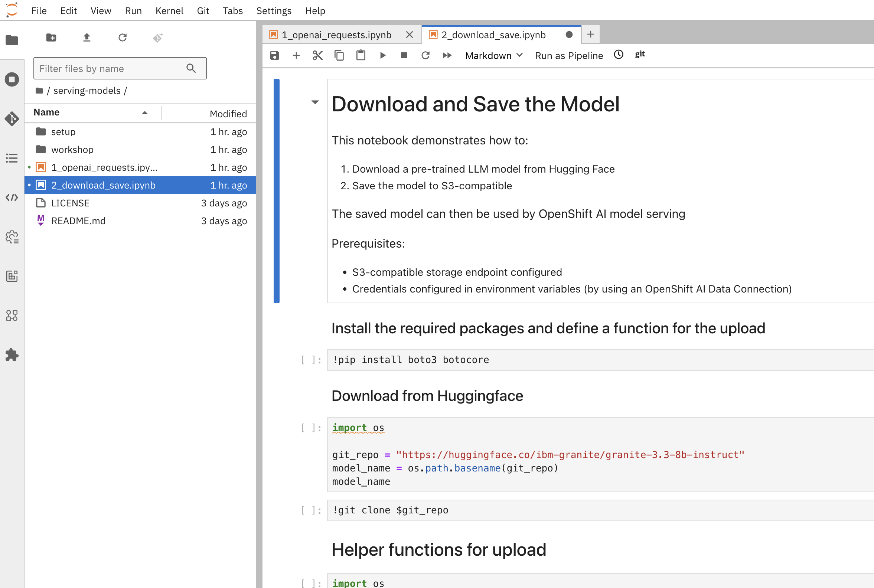
Task: Select the workshop folder
Action: (140, 149)
